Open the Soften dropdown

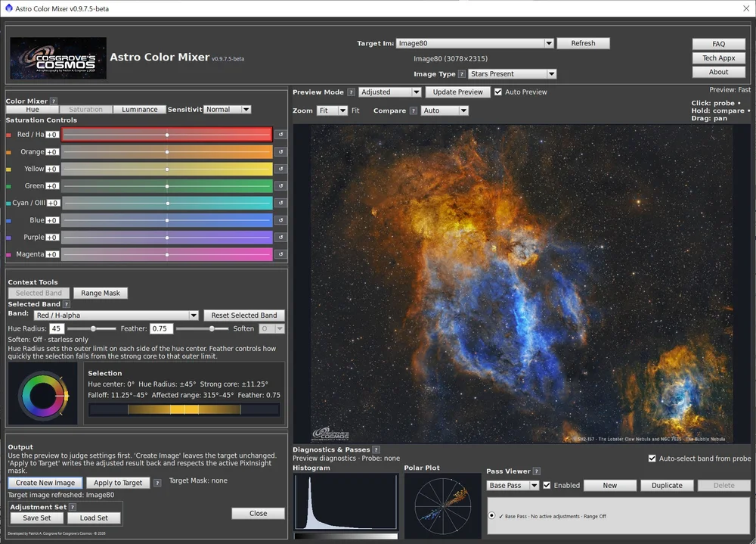[272, 328]
